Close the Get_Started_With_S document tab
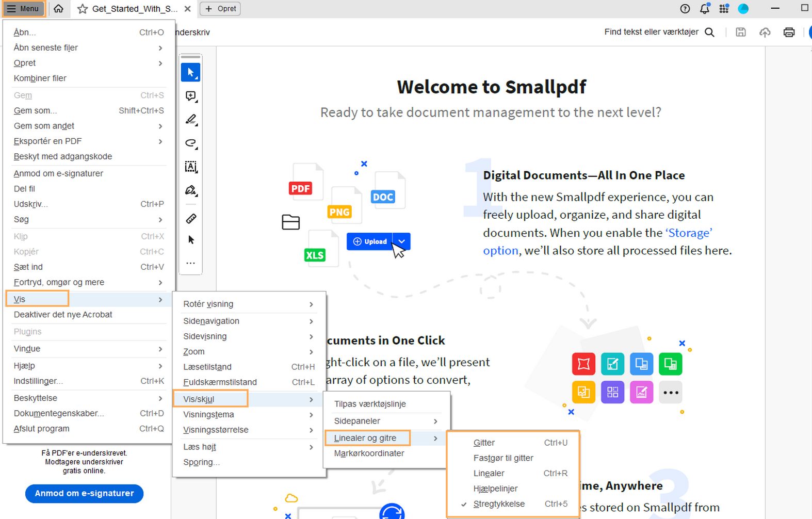Viewport: 812px width, 519px height. (x=188, y=9)
